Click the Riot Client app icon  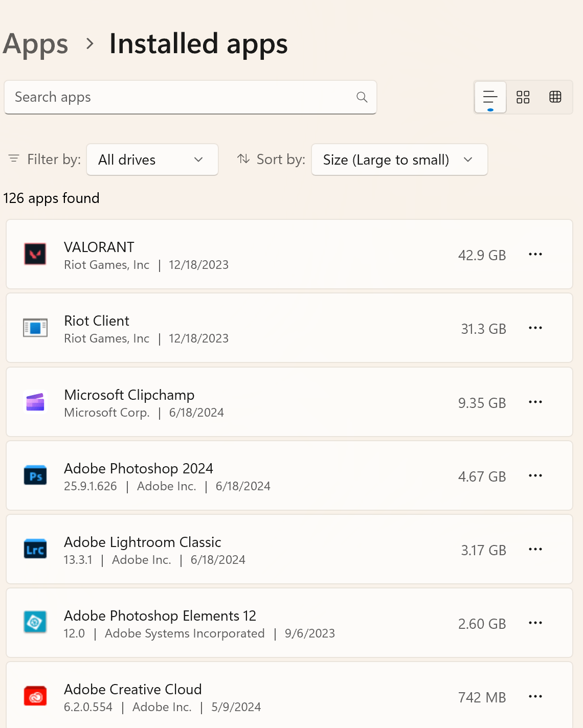(x=35, y=328)
